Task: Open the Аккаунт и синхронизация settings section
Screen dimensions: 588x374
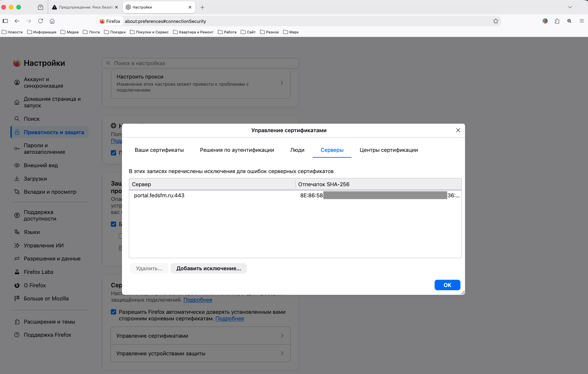Action: pos(49,82)
